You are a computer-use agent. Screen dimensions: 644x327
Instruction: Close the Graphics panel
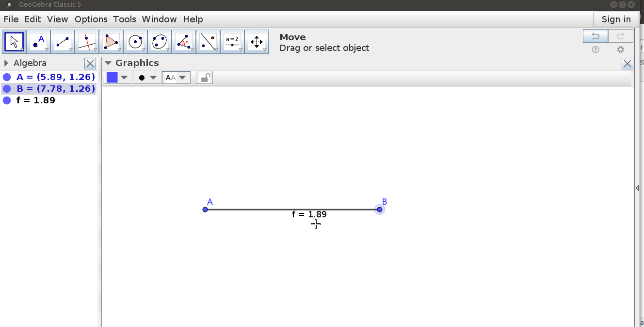[628, 64]
